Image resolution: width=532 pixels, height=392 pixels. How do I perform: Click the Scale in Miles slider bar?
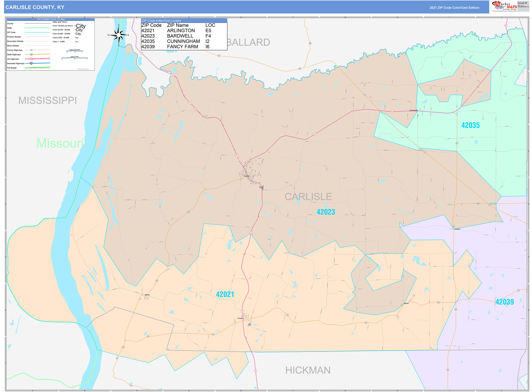pos(74,58)
